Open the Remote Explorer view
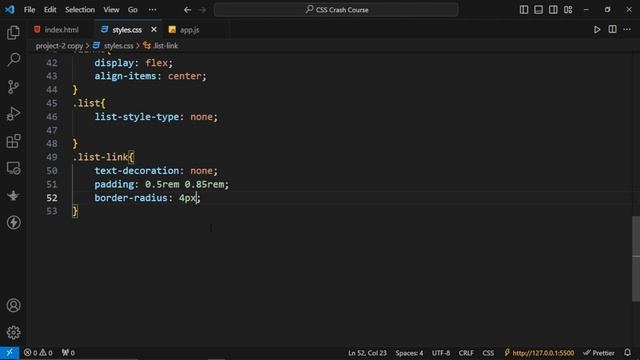This screenshot has height=360, width=640. [x=13, y=168]
